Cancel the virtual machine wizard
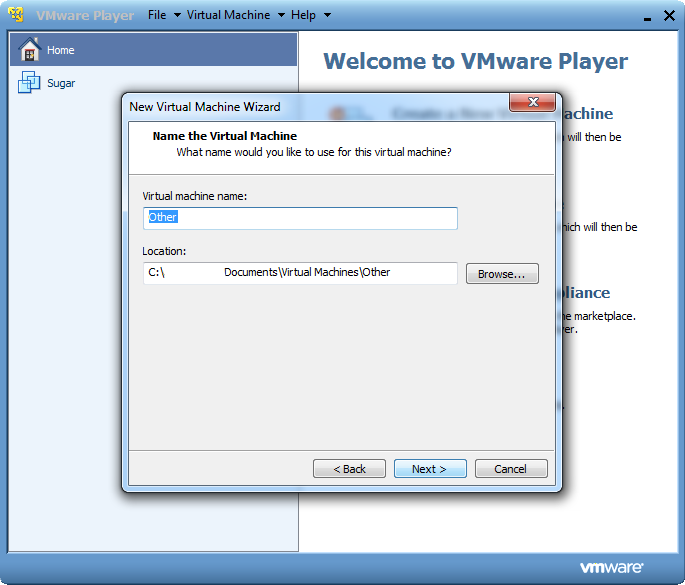The image size is (685, 585). click(510, 469)
